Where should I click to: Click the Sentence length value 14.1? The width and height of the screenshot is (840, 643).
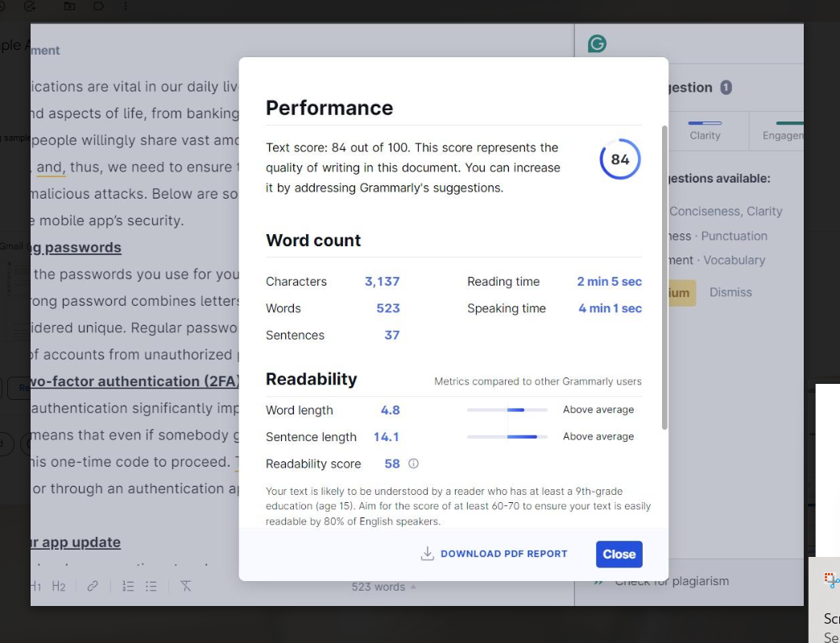point(387,437)
